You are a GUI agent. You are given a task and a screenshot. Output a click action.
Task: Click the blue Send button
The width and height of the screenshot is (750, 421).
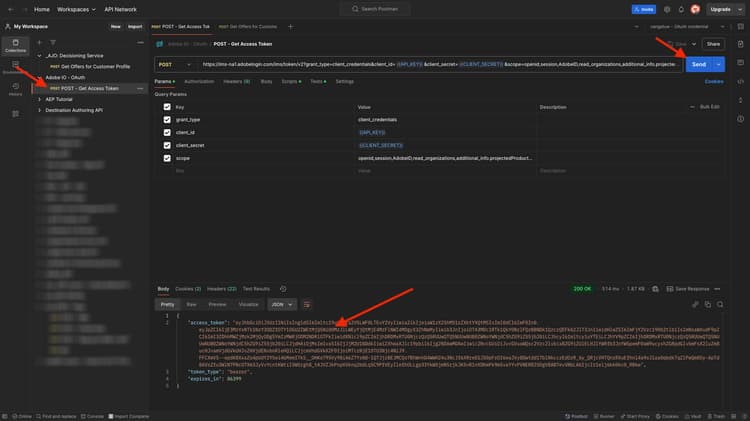(699, 65)
